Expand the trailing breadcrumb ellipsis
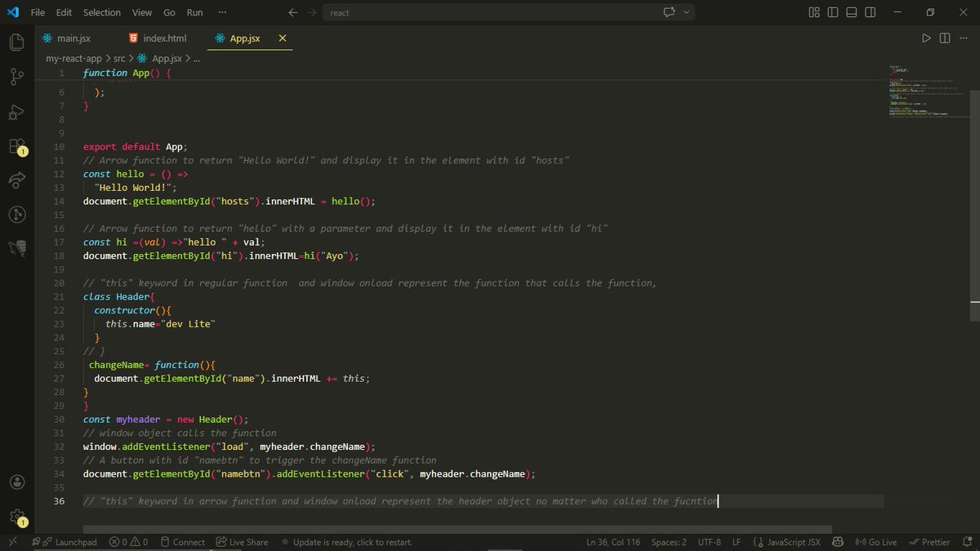Image resolution: width=980 pixels, height=551 pixels. [197, 59]
